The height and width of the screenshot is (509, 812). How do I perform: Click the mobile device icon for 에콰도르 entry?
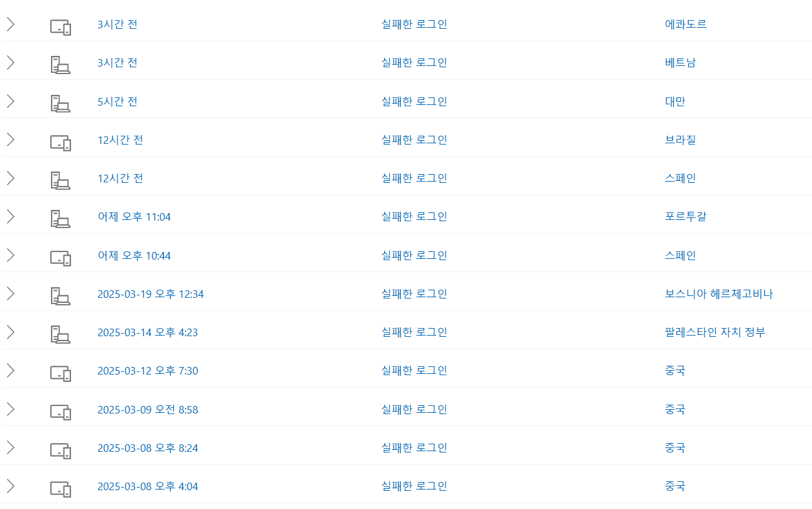[x=60, y=28]
